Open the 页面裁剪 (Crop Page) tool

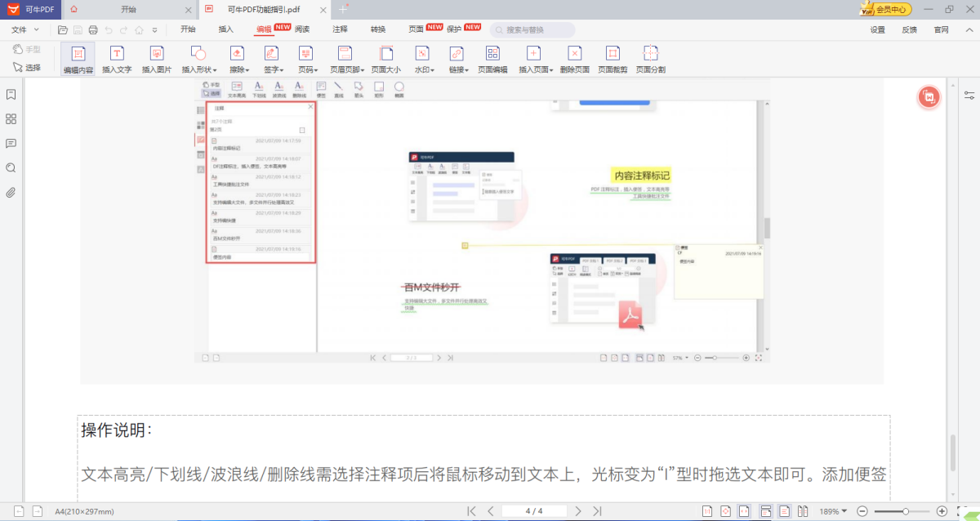click(x=612, y=59)
